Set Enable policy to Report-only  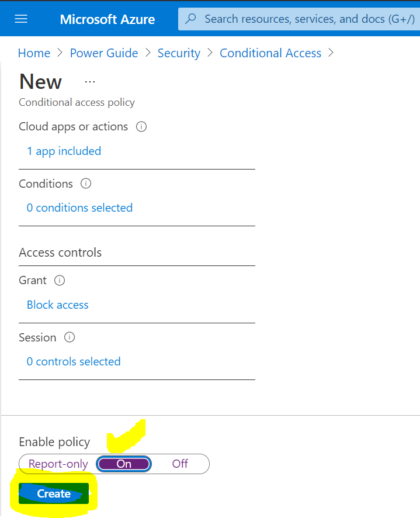(x=58, y=464)
